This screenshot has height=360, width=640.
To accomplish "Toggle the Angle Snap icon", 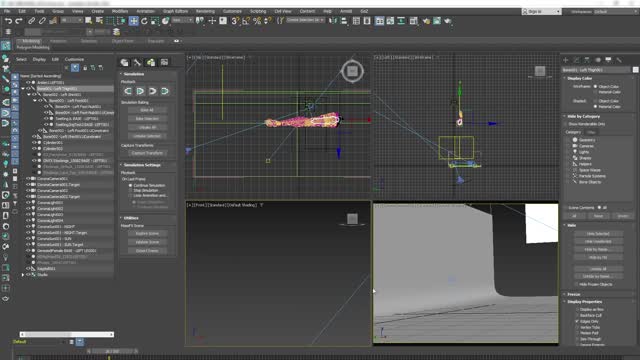I will coord(246,21).
